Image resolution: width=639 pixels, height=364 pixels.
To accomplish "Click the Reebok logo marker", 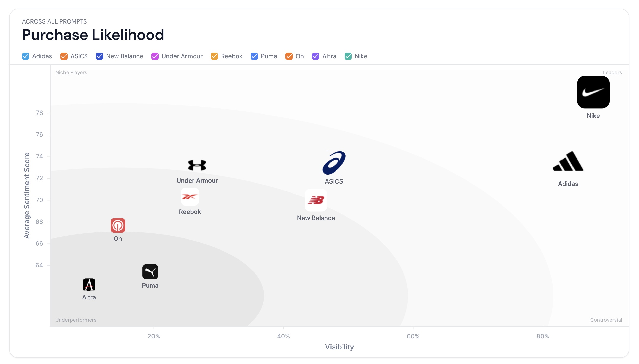I will 190,197.
